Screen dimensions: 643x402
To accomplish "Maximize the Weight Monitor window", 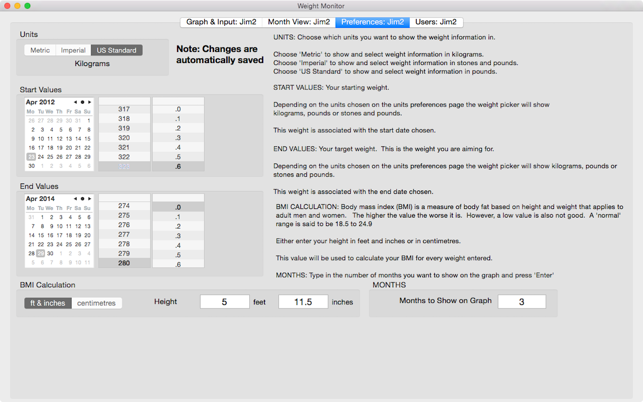I will point(27,6).
